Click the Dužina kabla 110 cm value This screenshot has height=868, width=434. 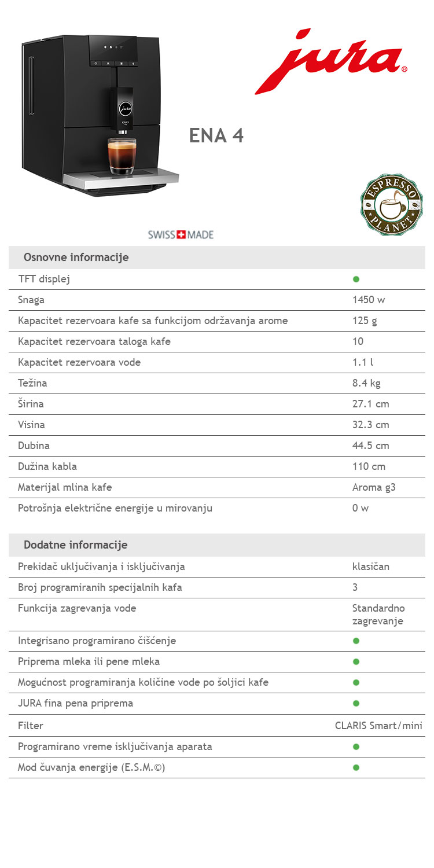[x=369, y=466]
